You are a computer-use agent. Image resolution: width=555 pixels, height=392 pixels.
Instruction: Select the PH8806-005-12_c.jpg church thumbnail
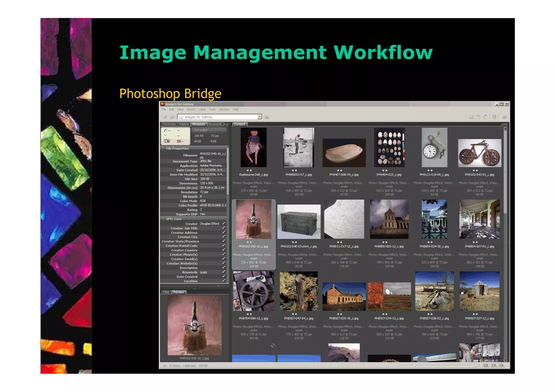[x=389, y=219]
